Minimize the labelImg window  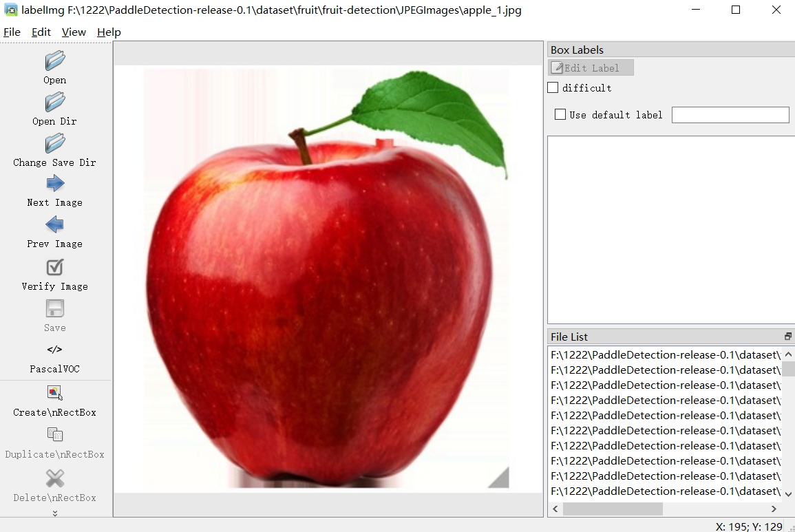pyautogui.click(x=696, y=10)
